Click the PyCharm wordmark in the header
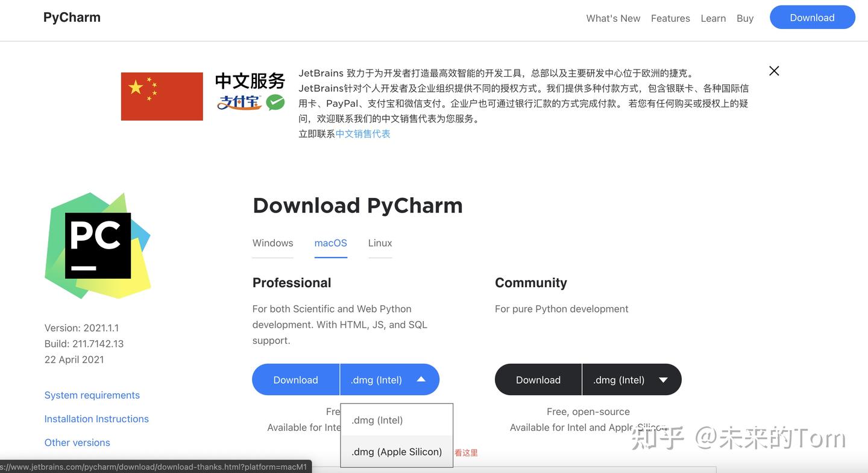Image resolution: width=868 pixels, height=473 pixels. tap(71, 17)
